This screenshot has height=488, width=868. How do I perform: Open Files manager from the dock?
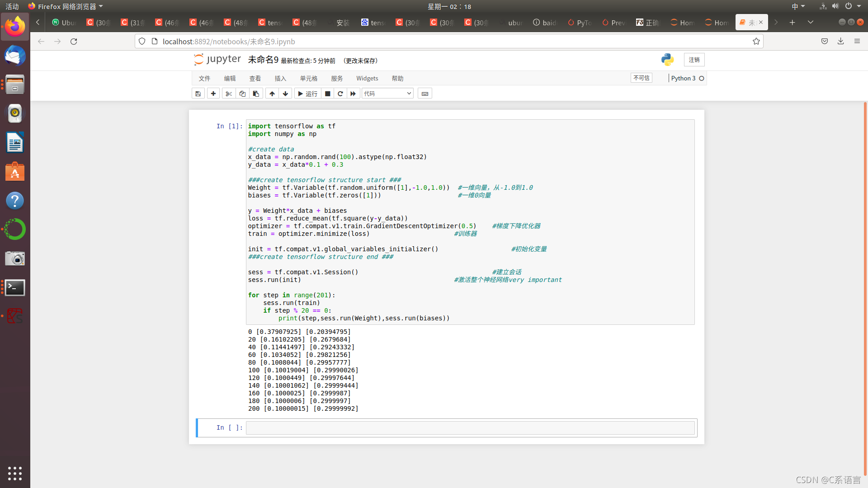pos(15,85)
